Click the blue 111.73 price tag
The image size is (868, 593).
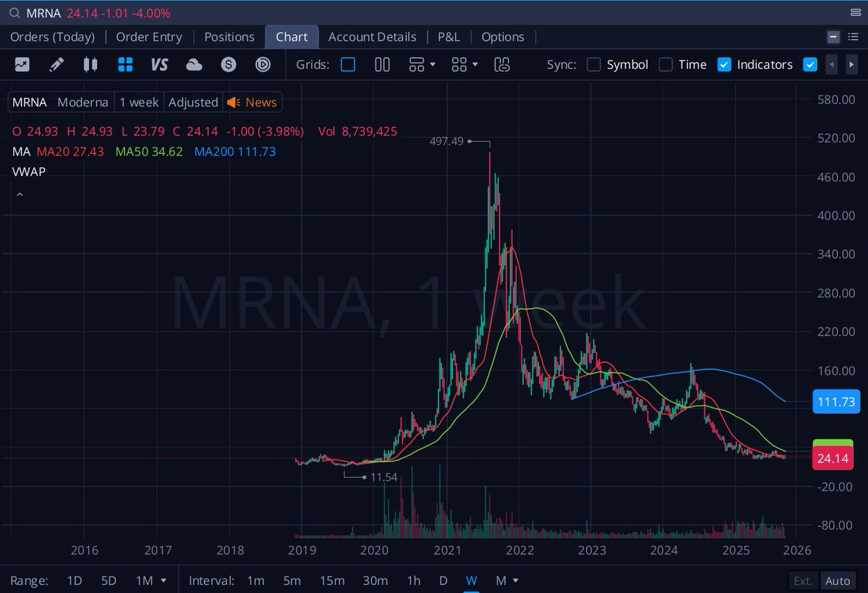[x=835, y=401]
